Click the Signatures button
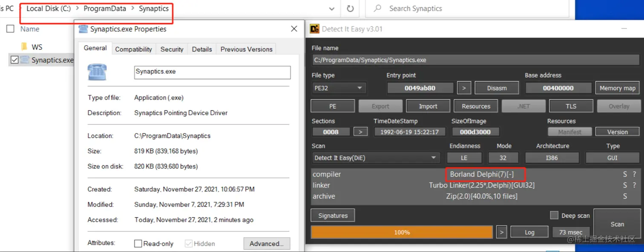The width and height of the screenshot is (644, 252). pos(333,215)
